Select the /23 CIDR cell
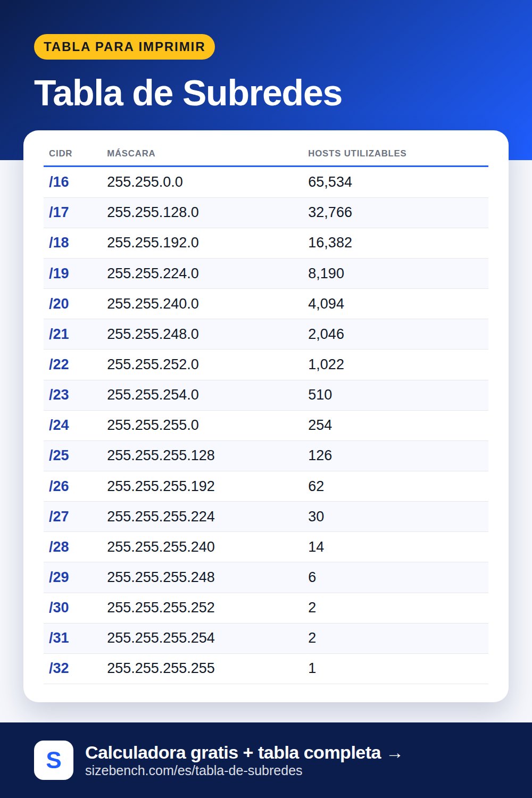 (x=59, y=395)
